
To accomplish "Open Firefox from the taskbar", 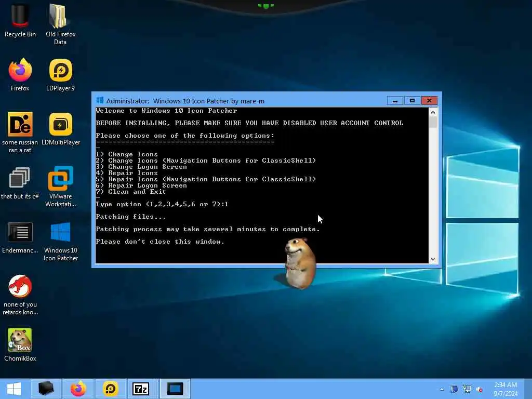I will pos(78,389).
